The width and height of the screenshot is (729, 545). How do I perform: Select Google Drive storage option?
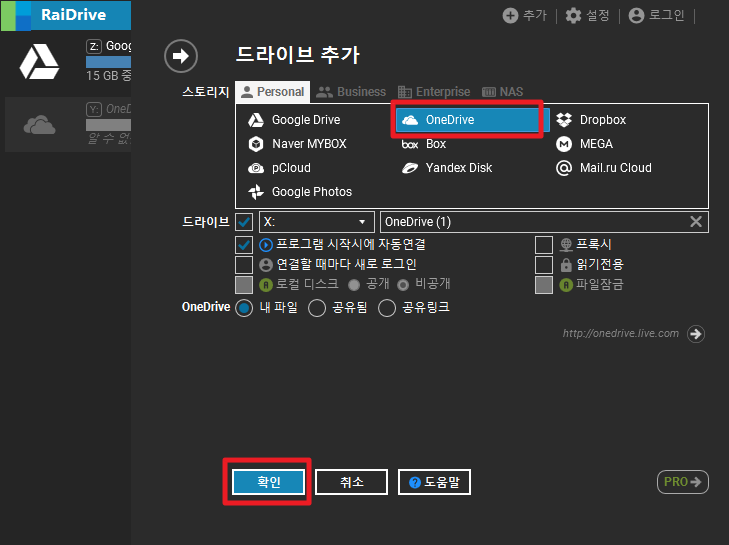click(294, 120)
